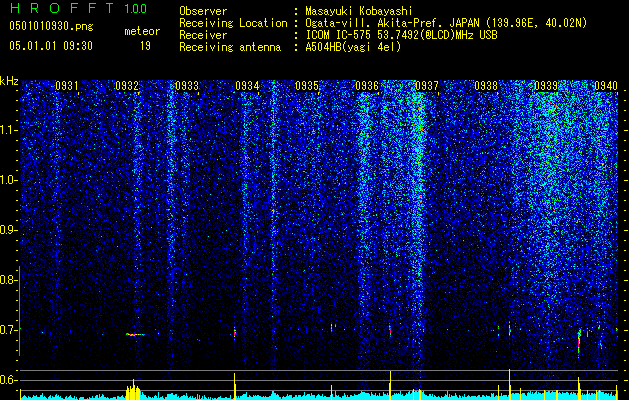
Task: Click the meteor count value 19
Action: pos(145,46)
